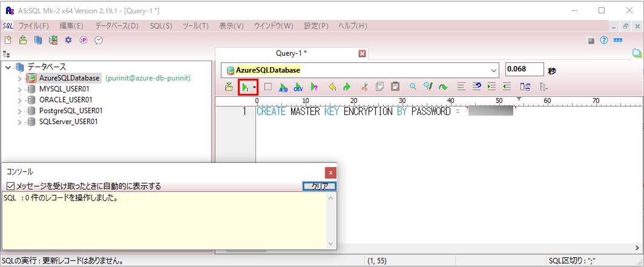Click the New document icon in main toolbar
Screen dimensions: 644x267
(8, 40)
